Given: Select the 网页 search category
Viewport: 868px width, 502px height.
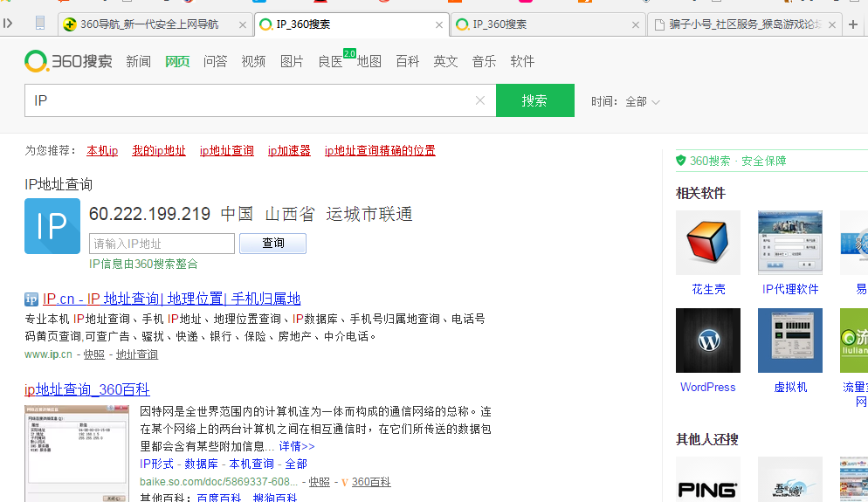Looking at the screenshot, I should point(177,61).
